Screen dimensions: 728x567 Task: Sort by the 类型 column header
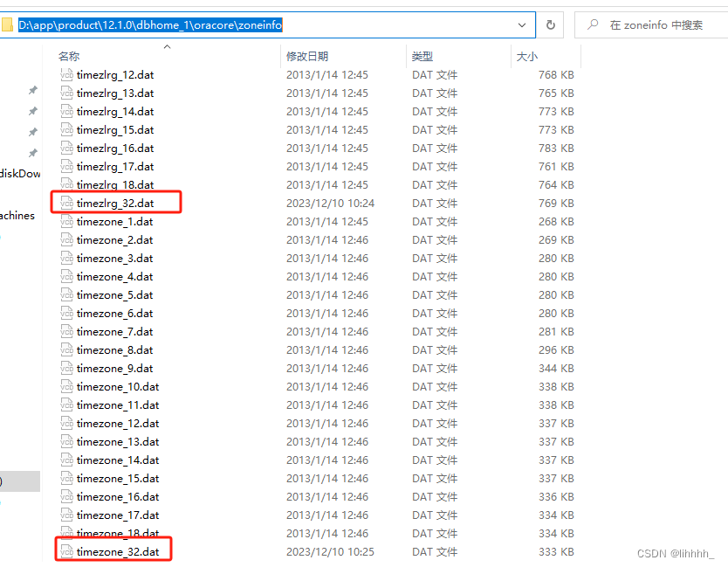pyautogui.click(x=422, y=56)
